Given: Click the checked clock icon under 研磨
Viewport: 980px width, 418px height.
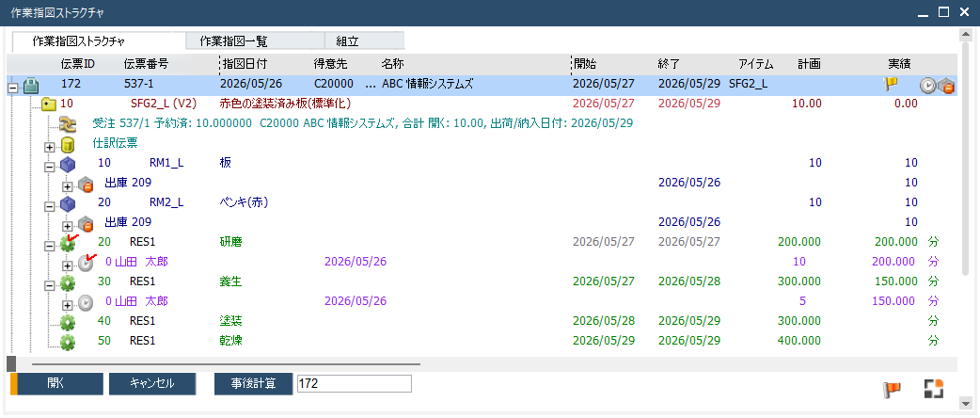Looking at the screenshot, I should (x=87, y=263).
